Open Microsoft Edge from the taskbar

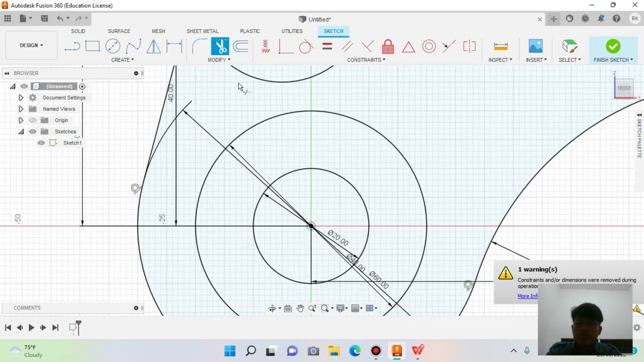coord(355,351)
